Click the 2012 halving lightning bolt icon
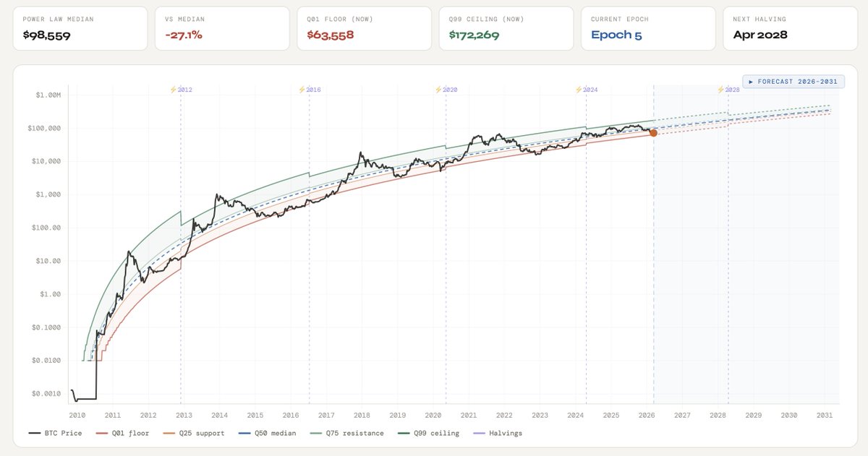868x456 pixels. (173, 90)
